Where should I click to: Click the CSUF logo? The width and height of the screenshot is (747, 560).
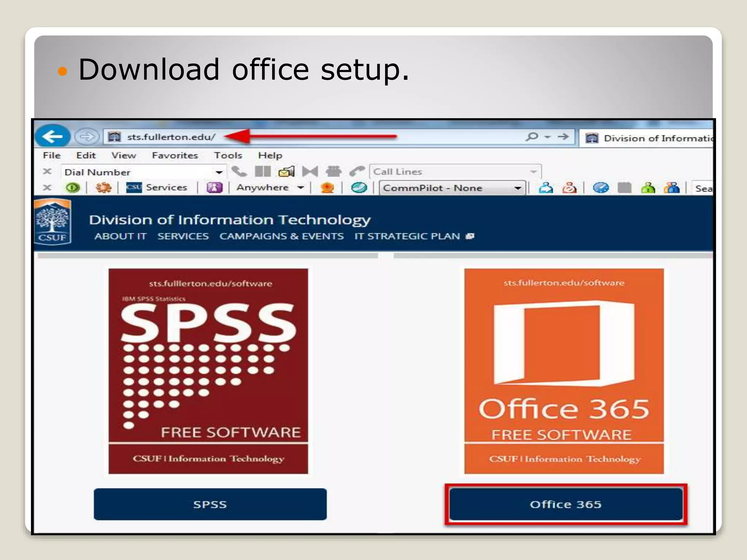(x=53, y=222)
